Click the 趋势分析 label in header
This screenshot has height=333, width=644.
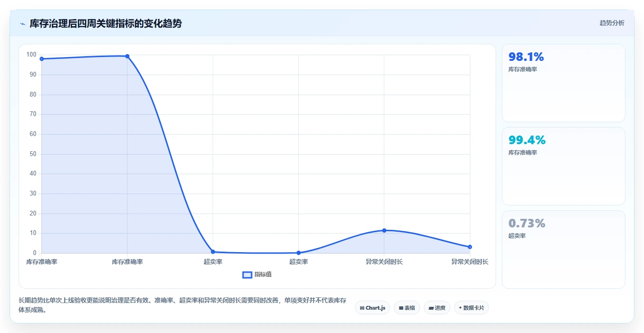point(612,23)
